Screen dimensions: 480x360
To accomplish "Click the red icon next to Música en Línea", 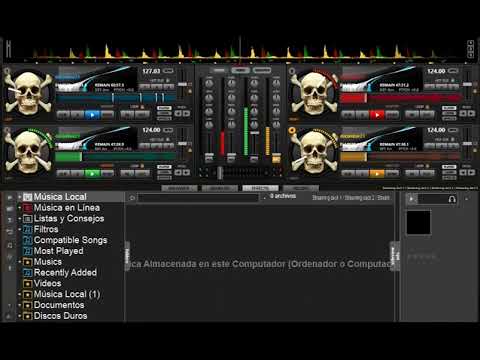I will (28, 208).
